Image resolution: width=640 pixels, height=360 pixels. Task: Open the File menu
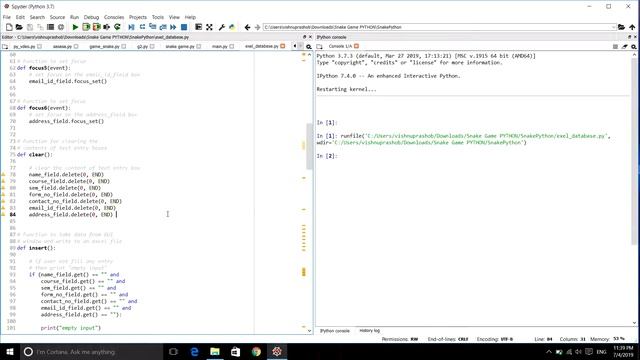pos(7,17)
